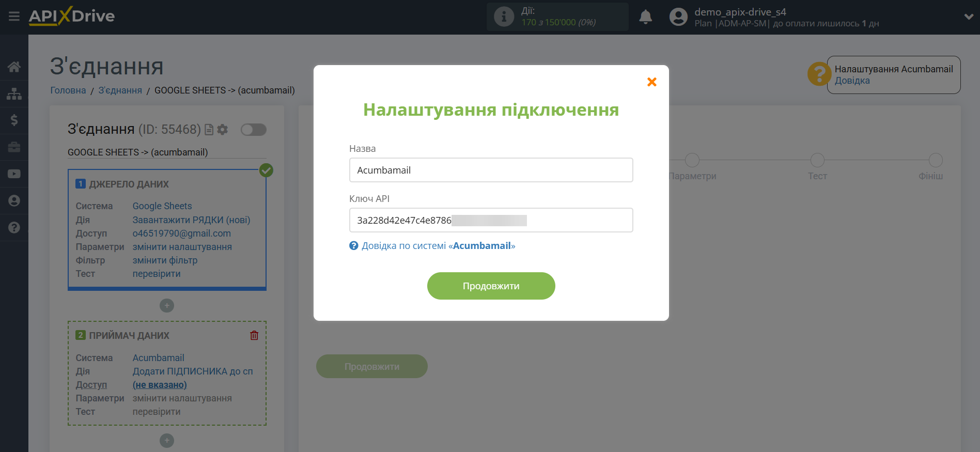The width and height of the screenshot is (980, 452).
Task: Open YouTube video icon in sidebar
Action: (14, 174)
